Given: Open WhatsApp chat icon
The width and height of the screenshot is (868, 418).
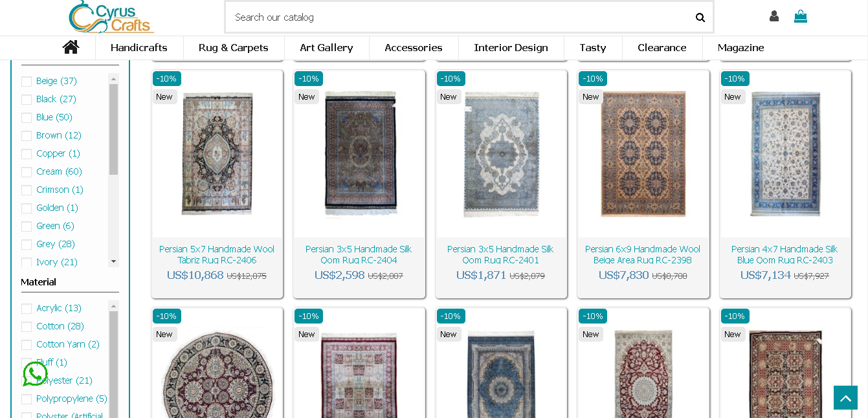Looking at the screenshot, I should tap(35, 373).
